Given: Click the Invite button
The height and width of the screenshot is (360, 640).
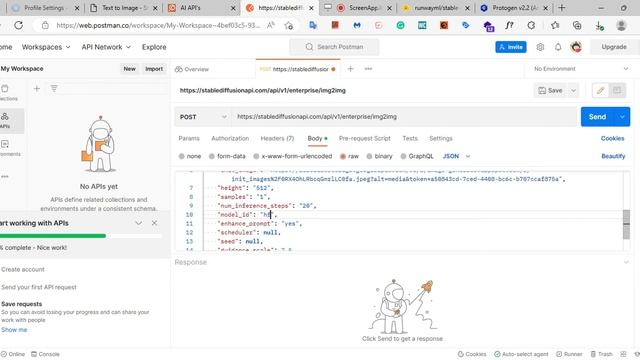Looking at the screenshot, I should (x=511, y=47).
